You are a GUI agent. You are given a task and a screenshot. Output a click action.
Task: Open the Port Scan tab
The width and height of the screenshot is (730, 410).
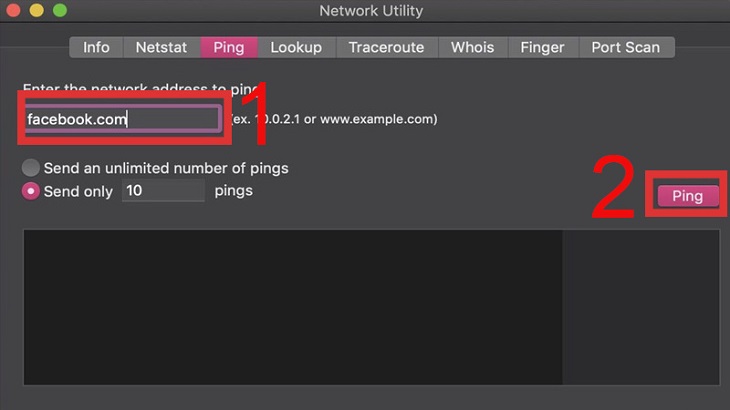pos(626,47)
